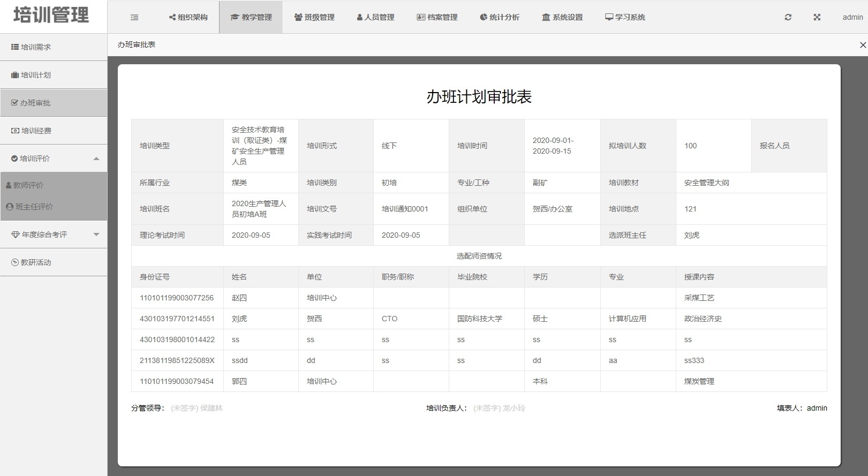
Task: Click the refresh icon in top bar
Action: coord(788,17)
